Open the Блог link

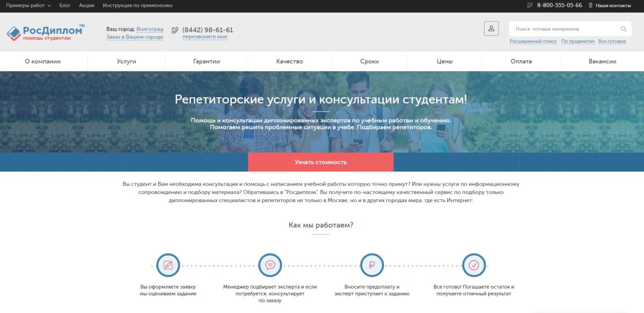pyautogui.click(x=65, y=5)
